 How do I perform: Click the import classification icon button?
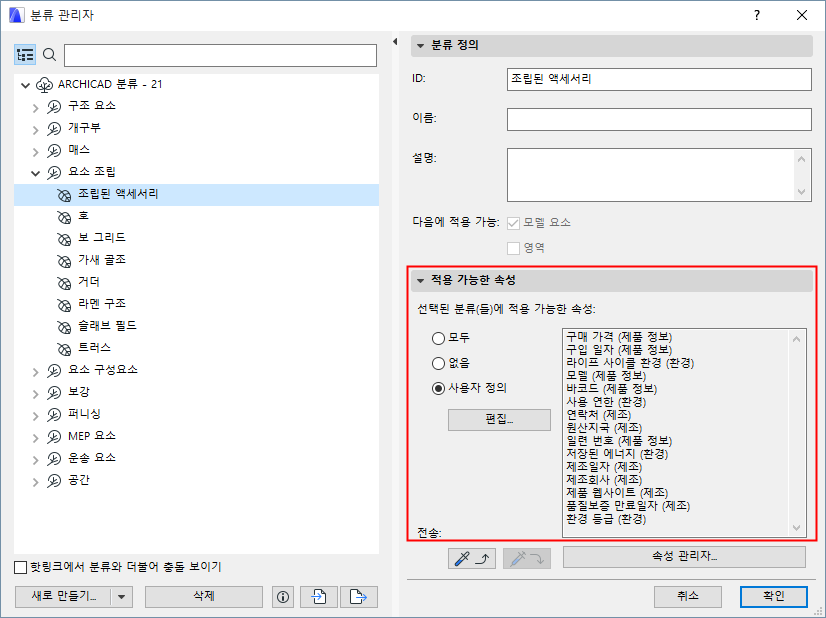(318, 597)
